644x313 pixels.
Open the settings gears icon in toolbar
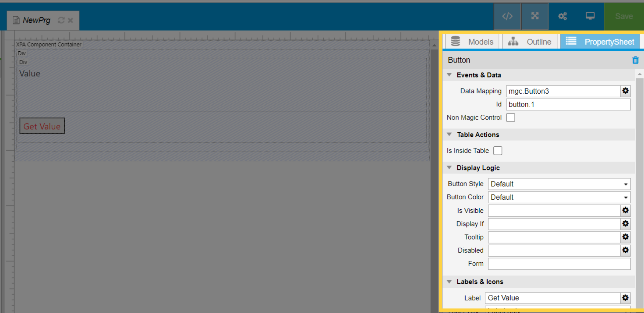tap(562, 16)
